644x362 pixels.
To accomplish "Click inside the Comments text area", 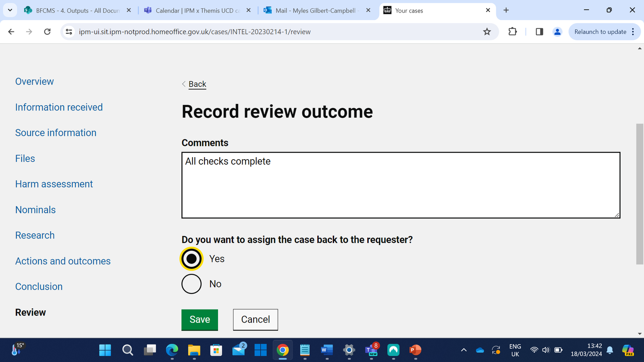I will pos(401,185).
